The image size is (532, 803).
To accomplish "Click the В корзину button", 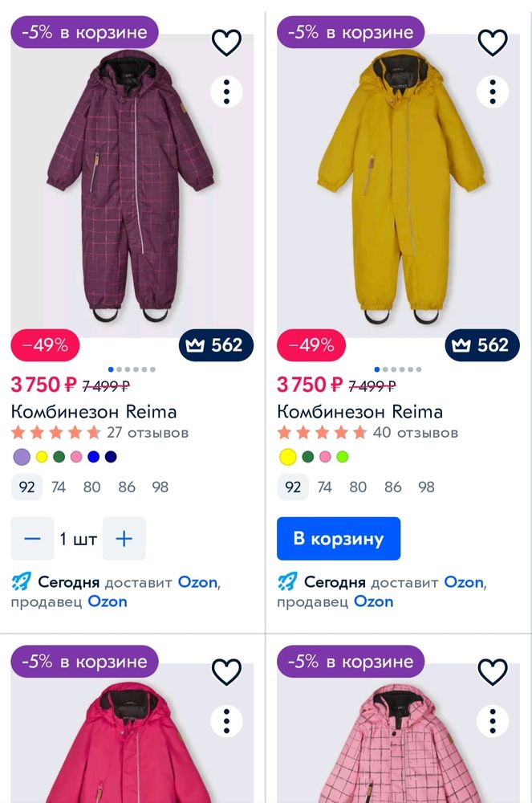I will click(338, 539).
